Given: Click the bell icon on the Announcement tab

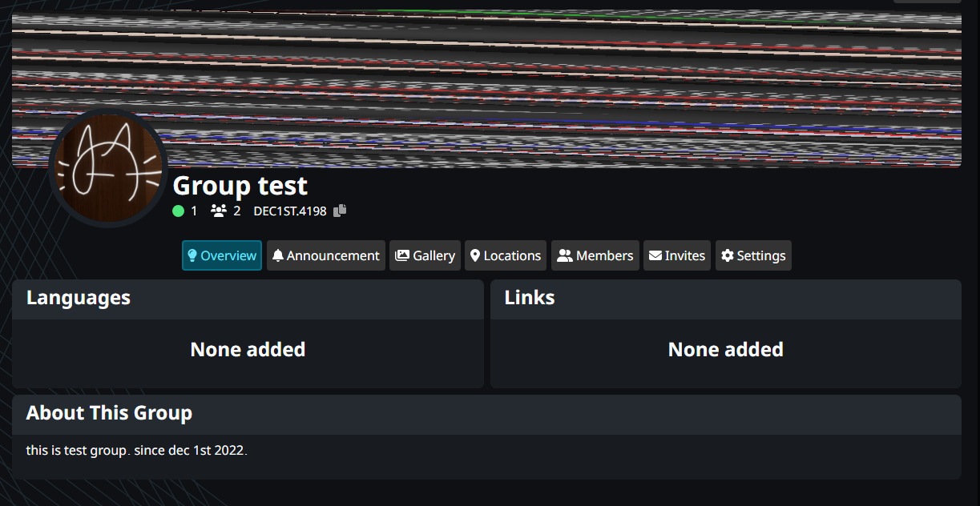Looking at the screenshot, I should click(x=278, y=256).
